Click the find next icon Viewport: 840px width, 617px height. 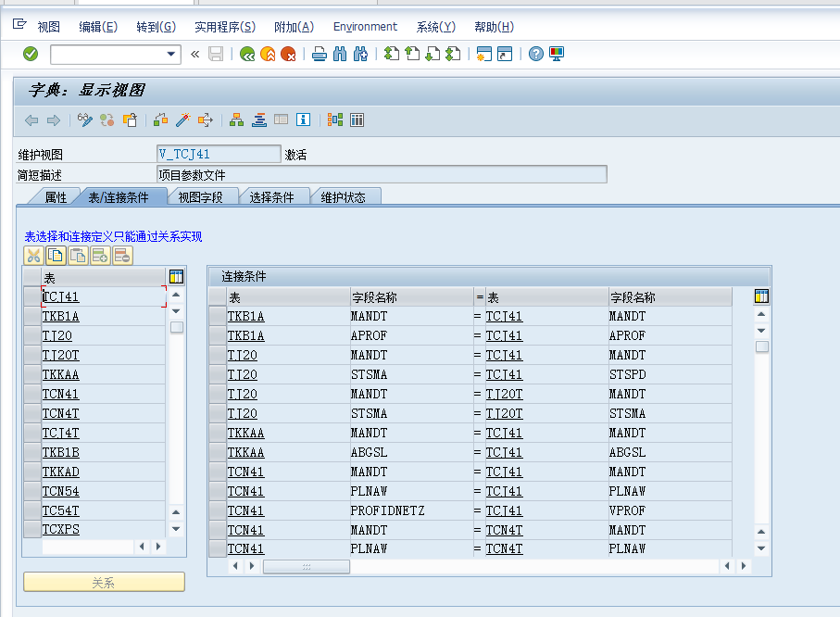point(361,54)
